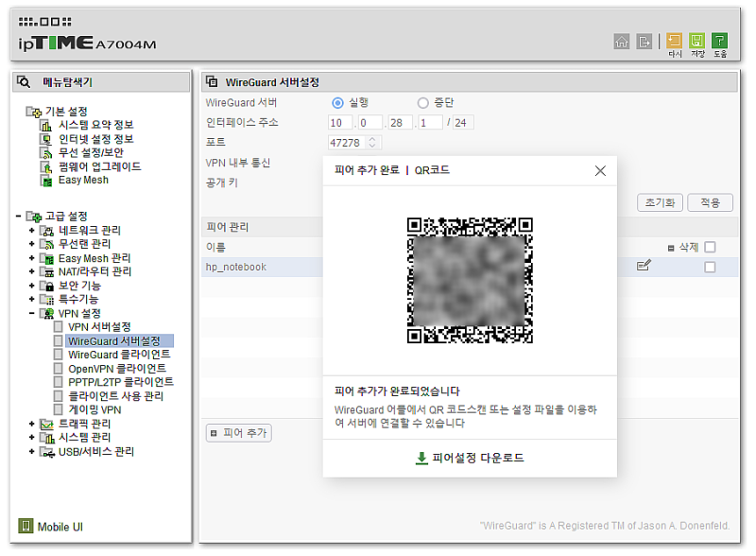Check the hp_notebook row delete checkbox

(x=710, y=267)
